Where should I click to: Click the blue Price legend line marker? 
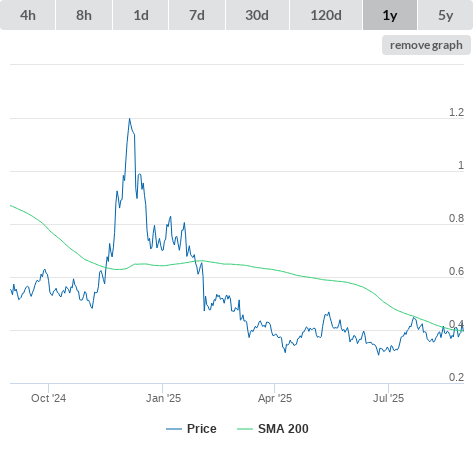[x=174, y=429]
